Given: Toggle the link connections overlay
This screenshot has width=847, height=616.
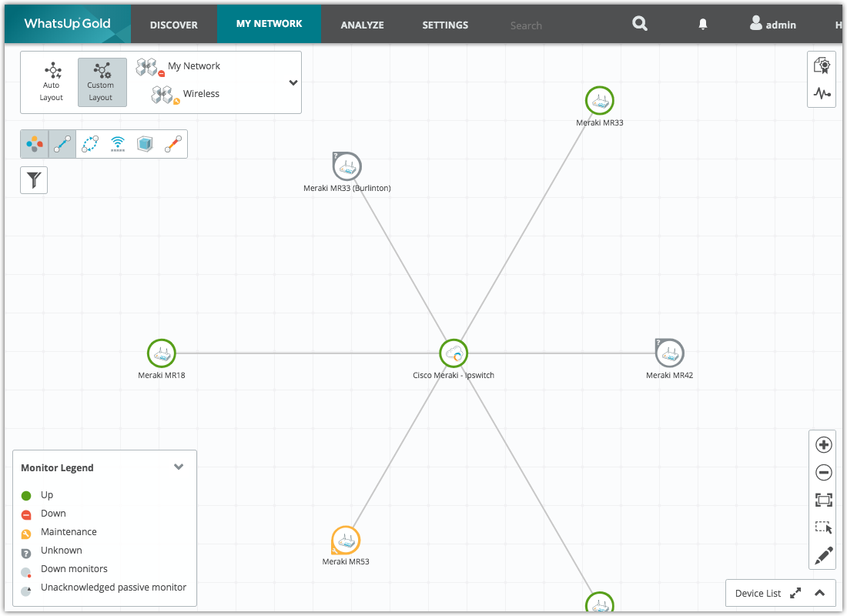Looking at the screenshot, I should pos(62,144).
